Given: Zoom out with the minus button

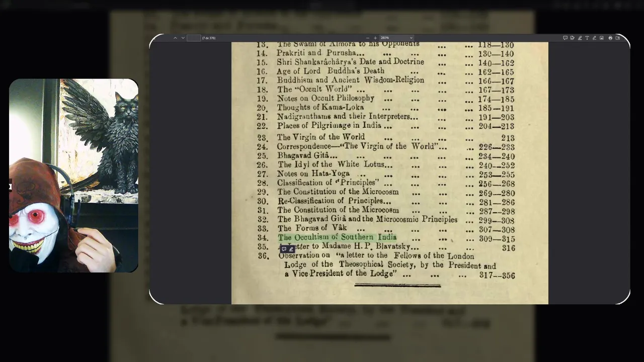Looking at the screenshot, I should pyautogui.click(x=368, y=38).
